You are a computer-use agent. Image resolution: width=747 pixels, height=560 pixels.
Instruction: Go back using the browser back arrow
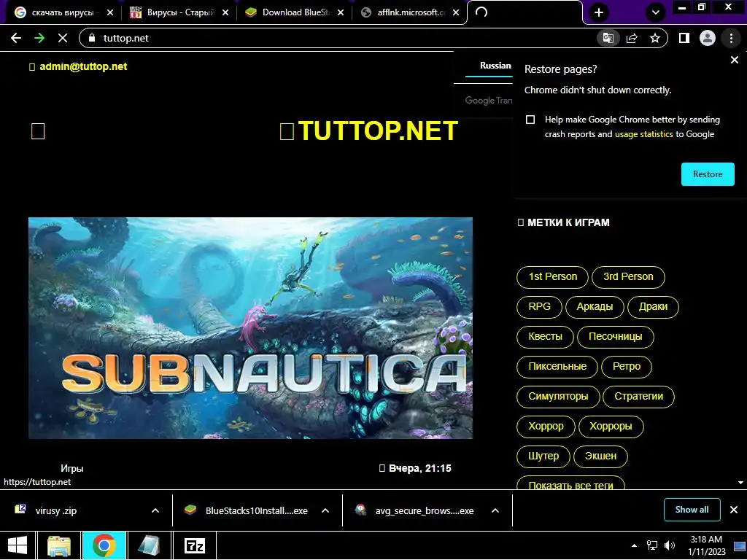click(x=16, y=38)
